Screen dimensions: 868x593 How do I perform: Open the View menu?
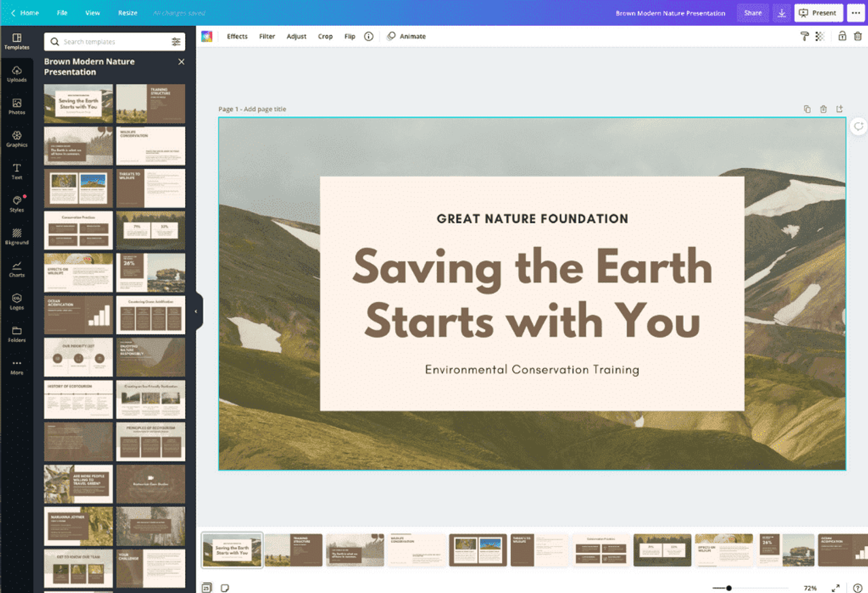click(93, 12)
